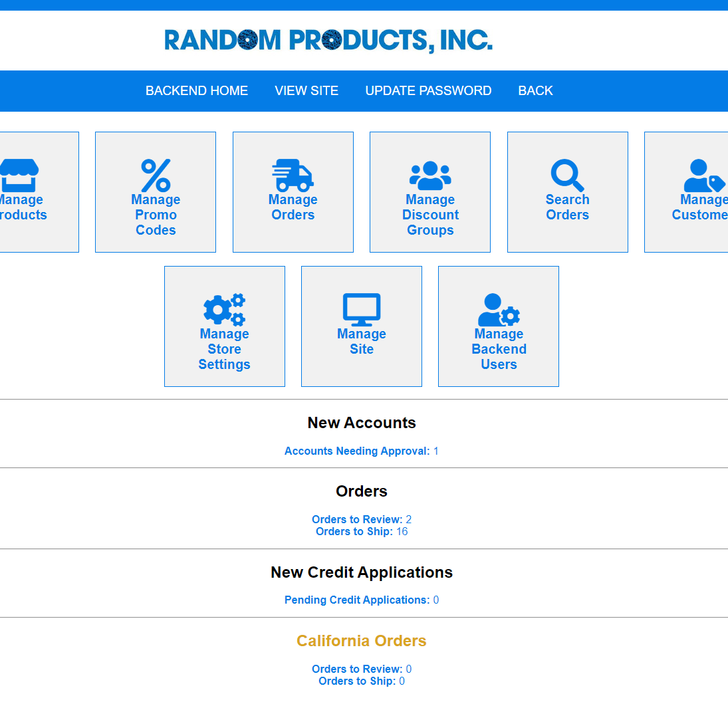This screenshot has height=712, width=728.
Task: Click the Pending Credit Applications link
Action: point(357,600)
